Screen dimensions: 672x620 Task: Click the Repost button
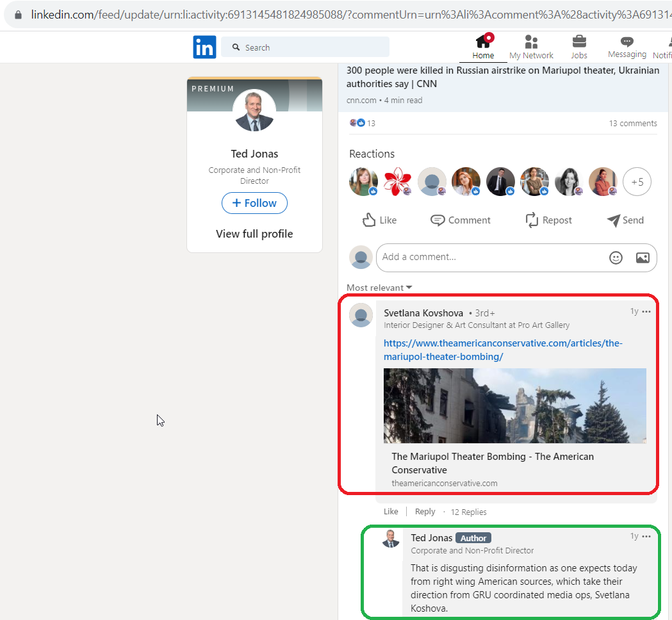(548, 220)
